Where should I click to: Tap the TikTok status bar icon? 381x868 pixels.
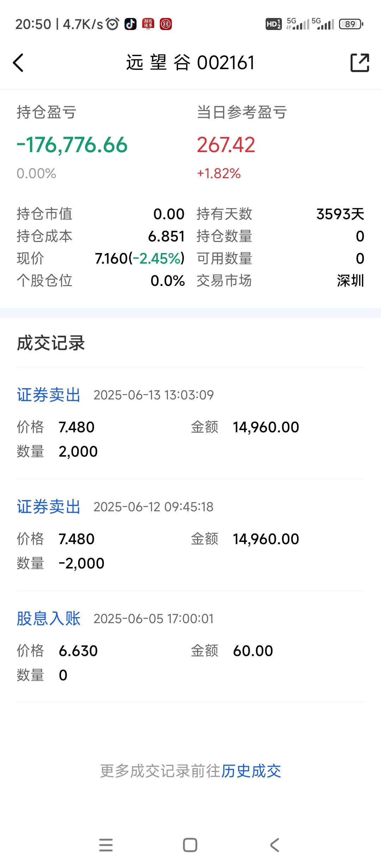tap(130, 24)
